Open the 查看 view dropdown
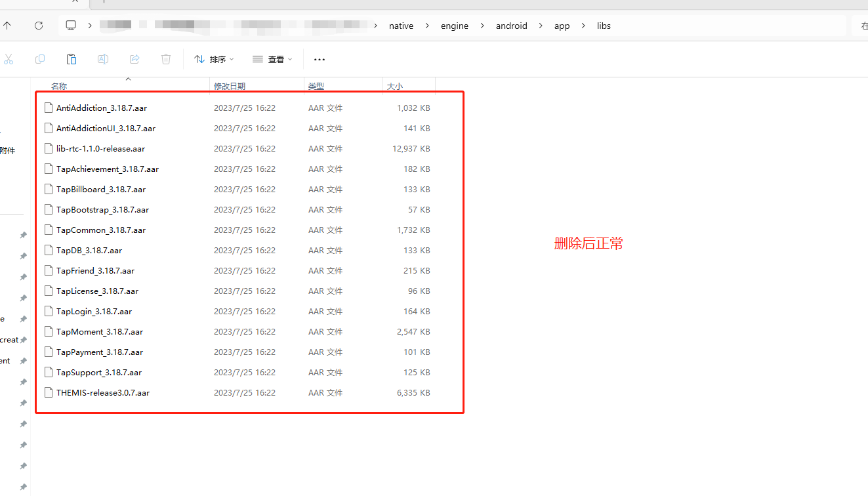This screenshot has height=496, width=868. (x=272, y=59)
